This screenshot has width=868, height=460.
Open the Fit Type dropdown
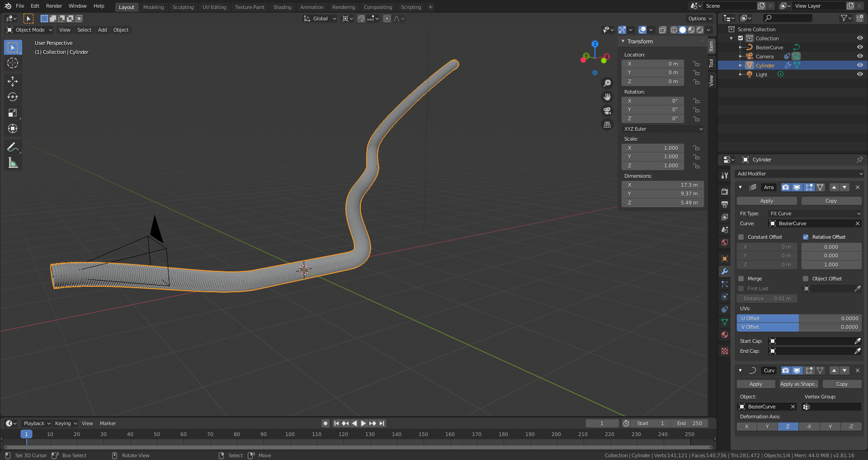pyautogui.click(x=815, y=213)
